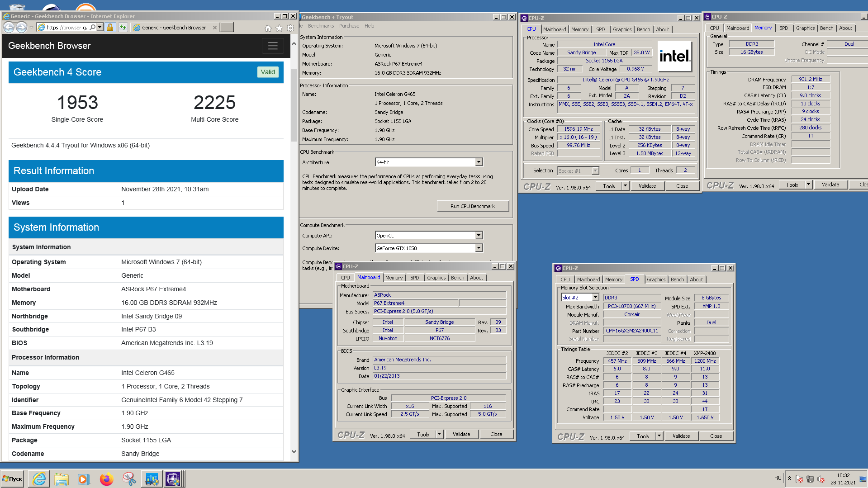
Task: Click the Internet Explorer Back arrow
Action: 9,28
